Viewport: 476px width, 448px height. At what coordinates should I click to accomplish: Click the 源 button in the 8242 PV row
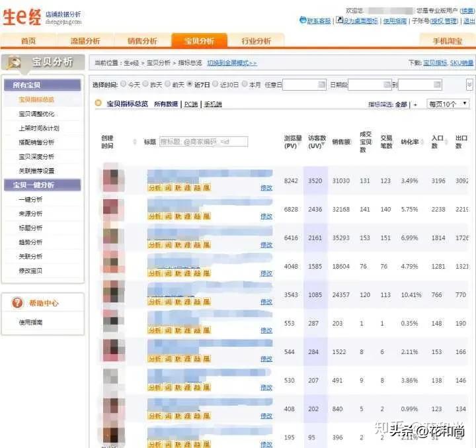[188, 188]
